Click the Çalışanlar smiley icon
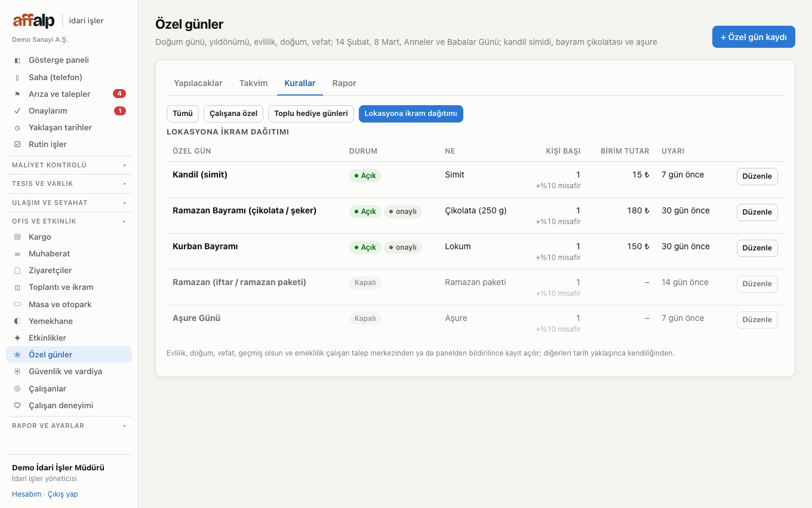 click(x=17, y=389)
